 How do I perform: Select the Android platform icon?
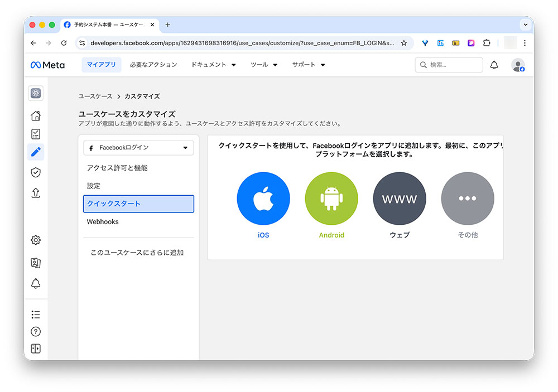[331, 198]
